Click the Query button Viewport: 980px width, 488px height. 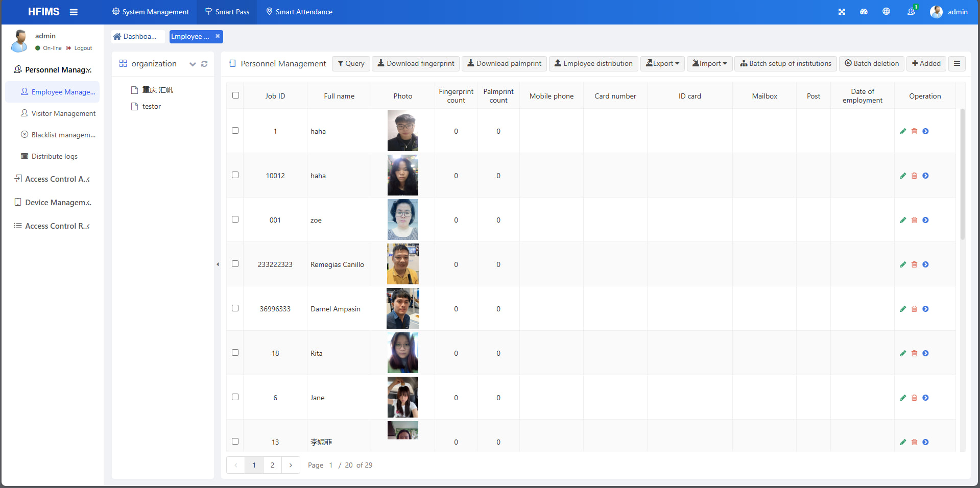tap(351, 63)
